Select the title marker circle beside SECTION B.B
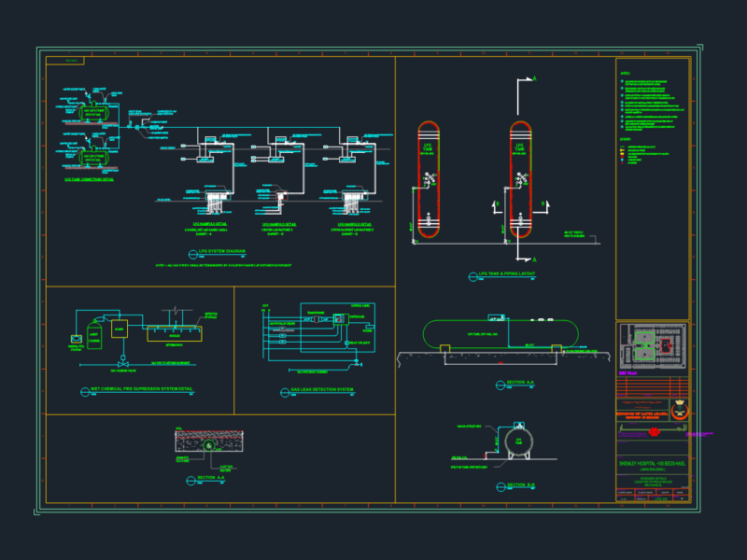The width and height of the screenshot is (747, 560). [500, 487]
